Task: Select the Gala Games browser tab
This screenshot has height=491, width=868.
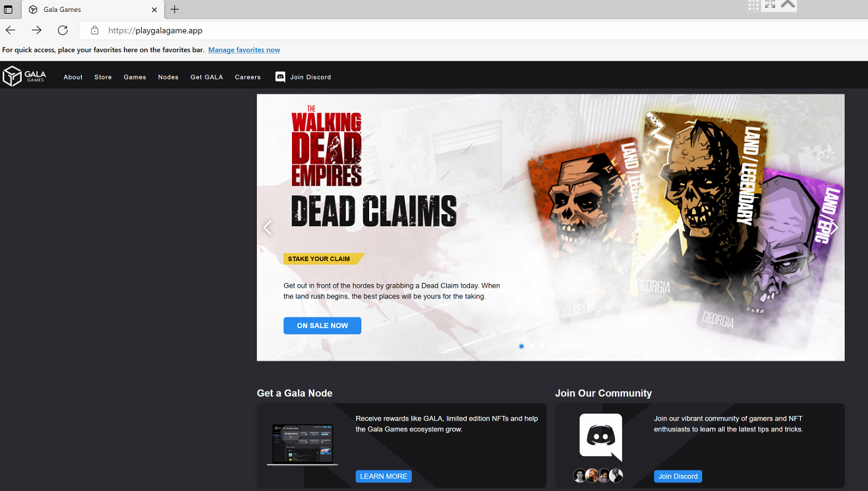Action: pyautogui.click(x=92, y=10)
